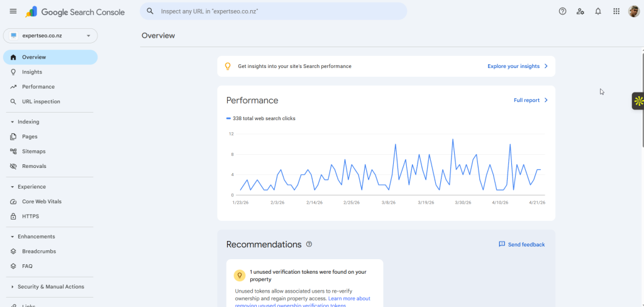Click the Pages document icon
The width and height of the screenshot is (644, 307).
tap(13, 137)
